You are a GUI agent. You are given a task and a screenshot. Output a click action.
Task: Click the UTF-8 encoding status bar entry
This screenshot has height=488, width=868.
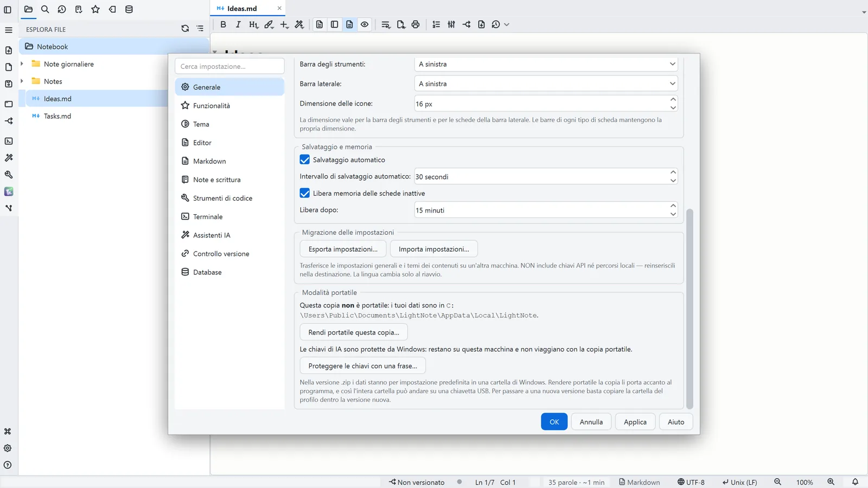click(x=691, y=482)
